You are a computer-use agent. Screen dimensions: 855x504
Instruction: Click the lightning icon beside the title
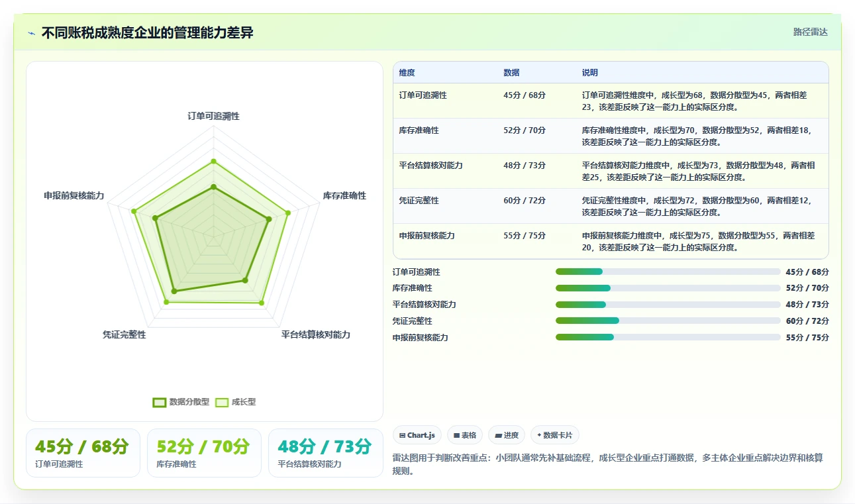coord(31,32)
